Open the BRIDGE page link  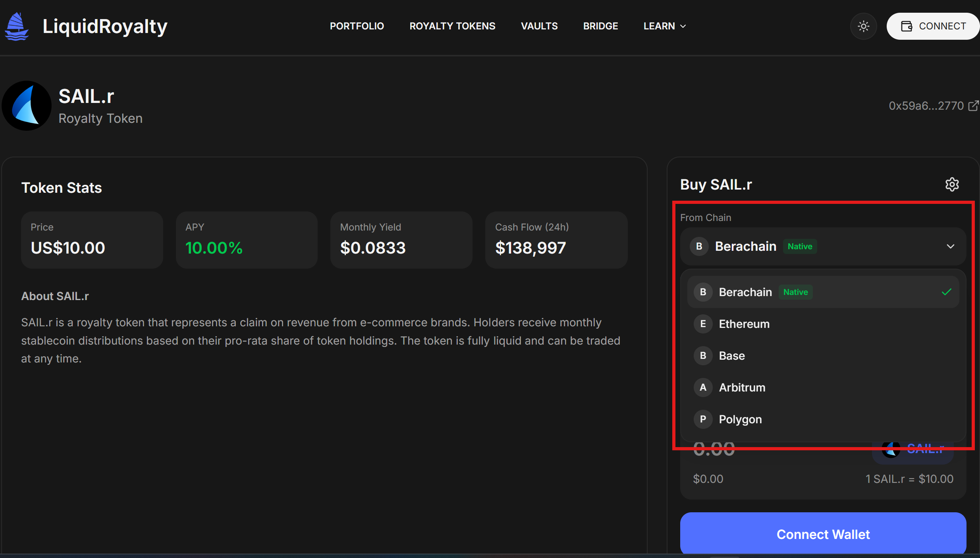[600, 26]
